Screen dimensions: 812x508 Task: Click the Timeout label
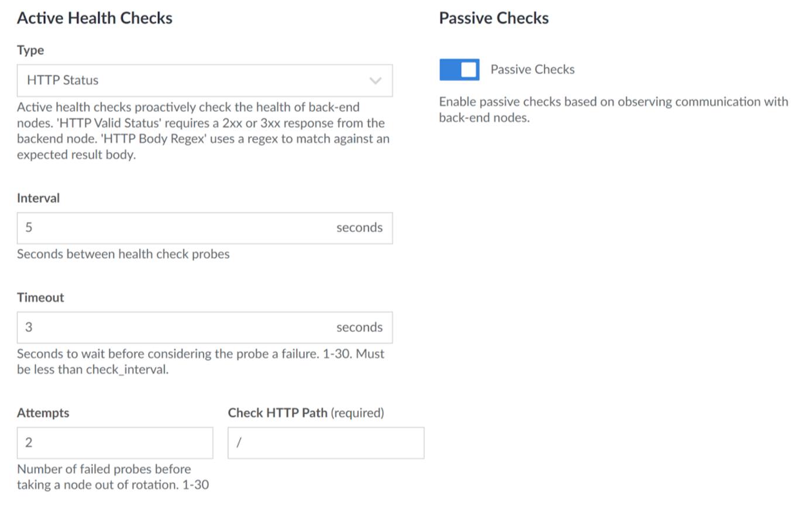pos(40,297)
